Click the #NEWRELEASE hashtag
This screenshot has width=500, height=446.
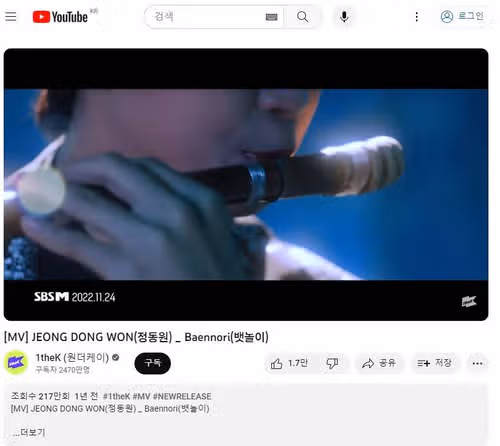click(x=182, y=396)
